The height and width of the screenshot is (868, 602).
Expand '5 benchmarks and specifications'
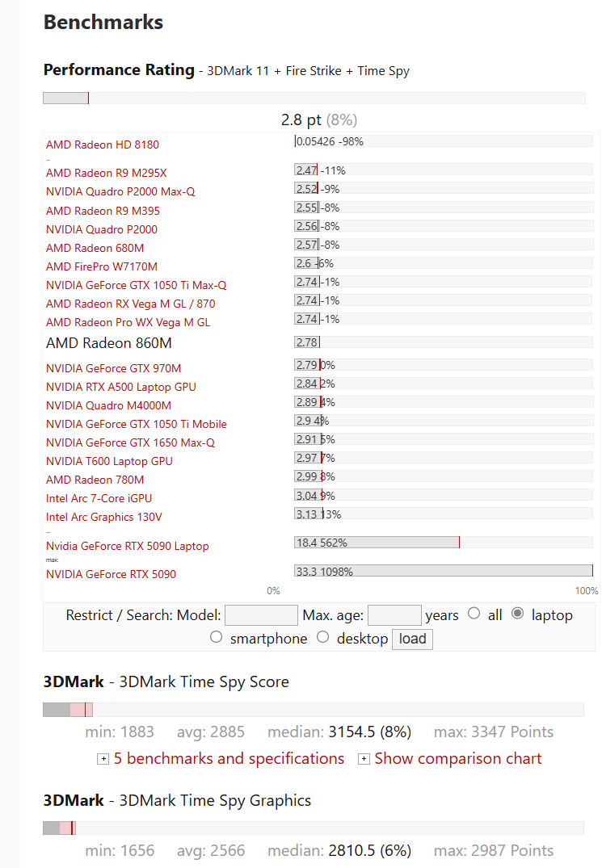229,758
